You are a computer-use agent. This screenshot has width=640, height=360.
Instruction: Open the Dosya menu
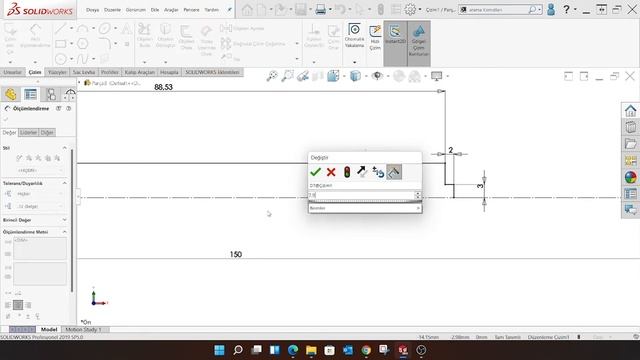(x=93, y=9)
